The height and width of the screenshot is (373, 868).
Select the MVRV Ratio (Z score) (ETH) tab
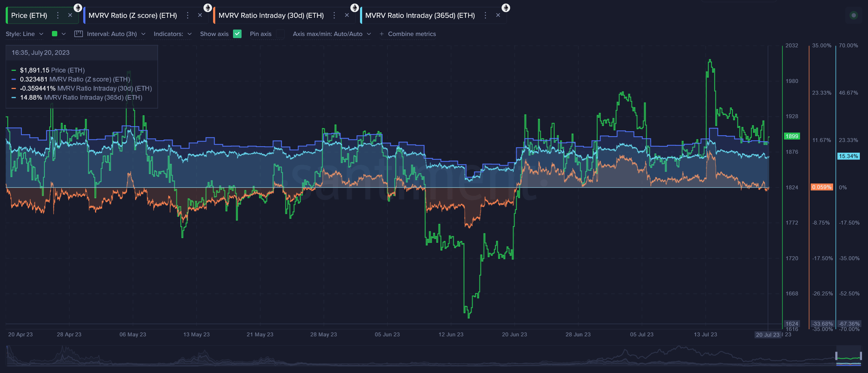(x=133, y=15)
